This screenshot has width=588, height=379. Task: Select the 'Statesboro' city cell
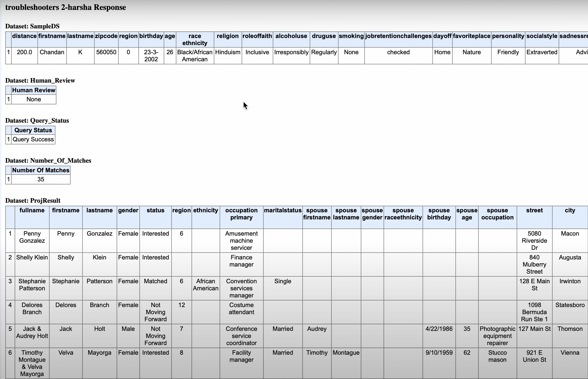pos(570,305)
